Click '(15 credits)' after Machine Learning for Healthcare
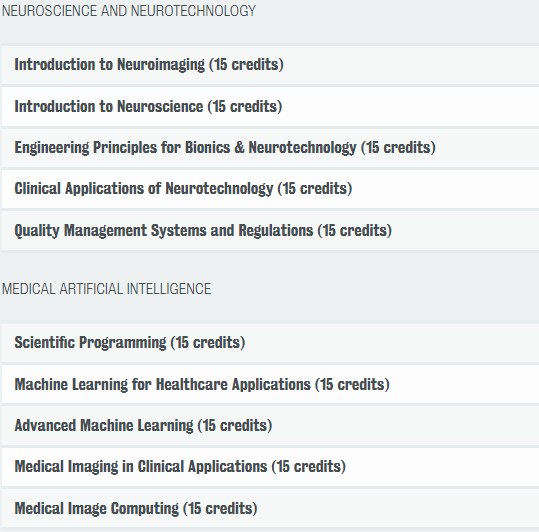 click(x=352, y=385)
